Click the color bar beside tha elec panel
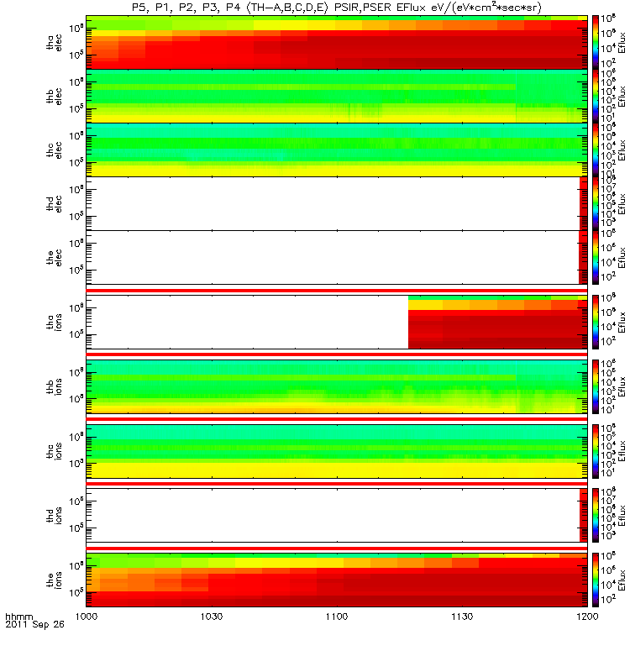 tap(596, 43)
